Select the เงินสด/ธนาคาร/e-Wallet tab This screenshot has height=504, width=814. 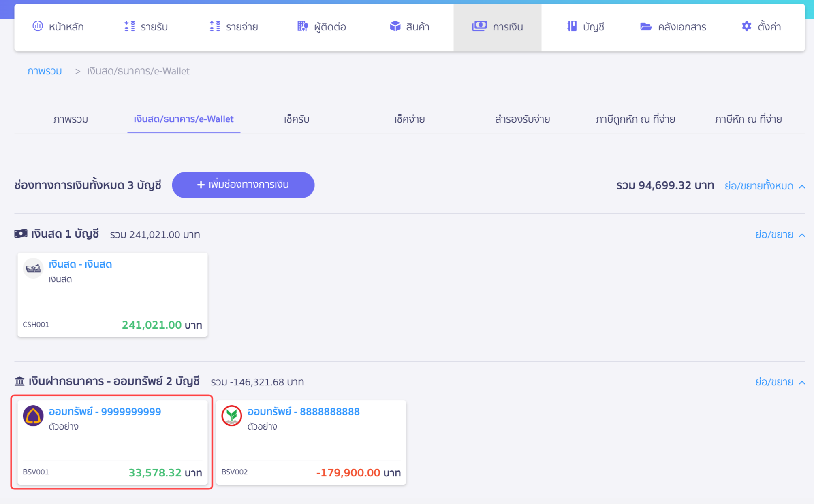point(184,119)
